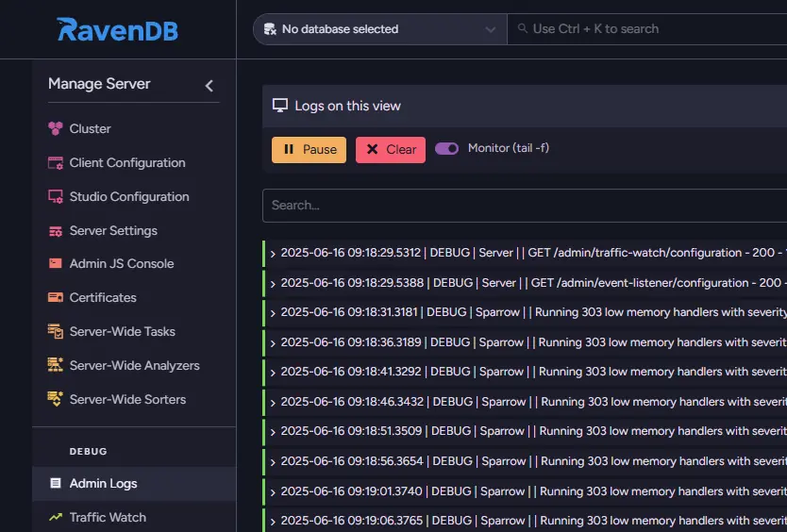
Task: Clear the displayed logs
Action: pos(391,150)
